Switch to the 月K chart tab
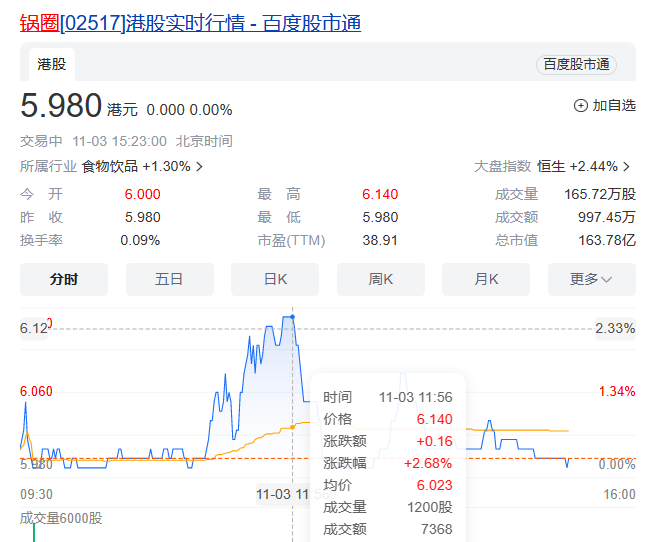 (x=486, y=279)
